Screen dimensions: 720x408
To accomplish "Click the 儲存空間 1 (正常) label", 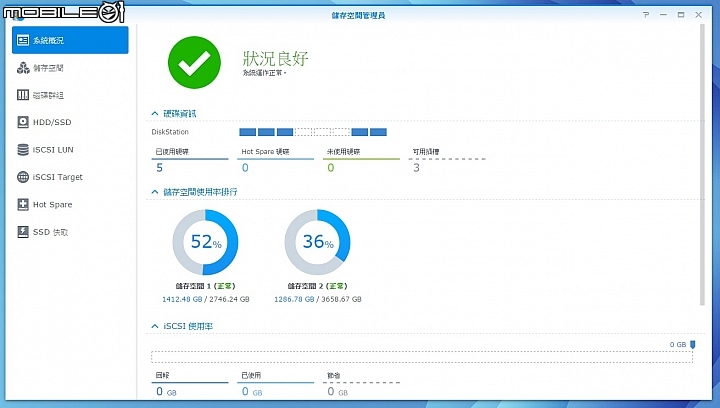I will pos(205,286).
